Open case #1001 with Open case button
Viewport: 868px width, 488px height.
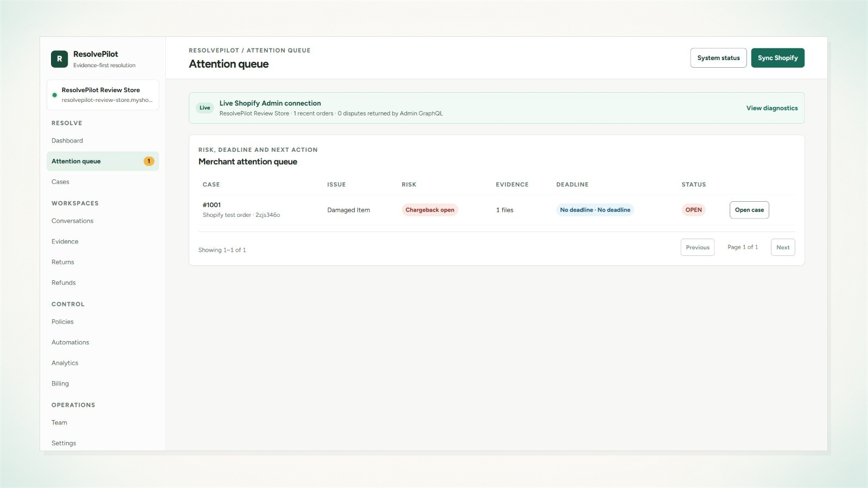coord(749,210)
